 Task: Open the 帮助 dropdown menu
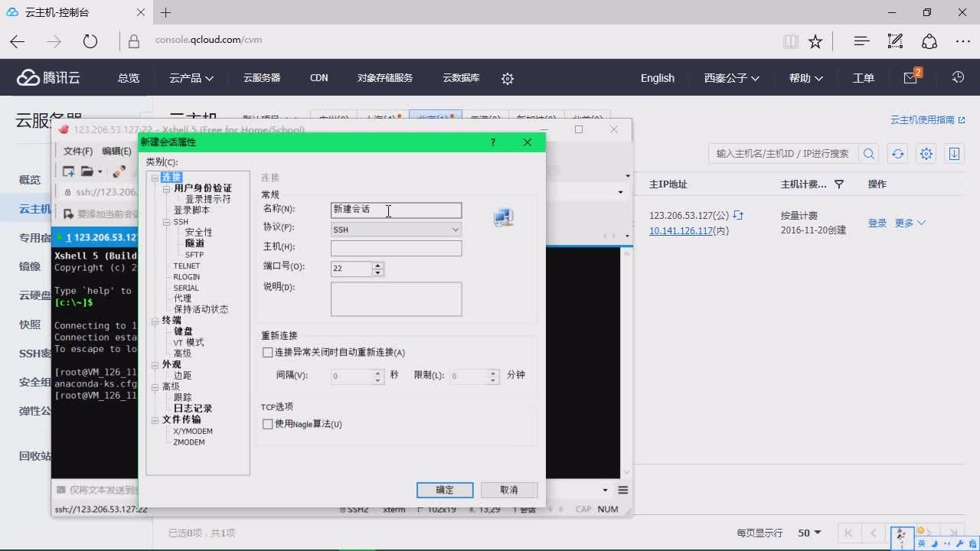(806, 78)
